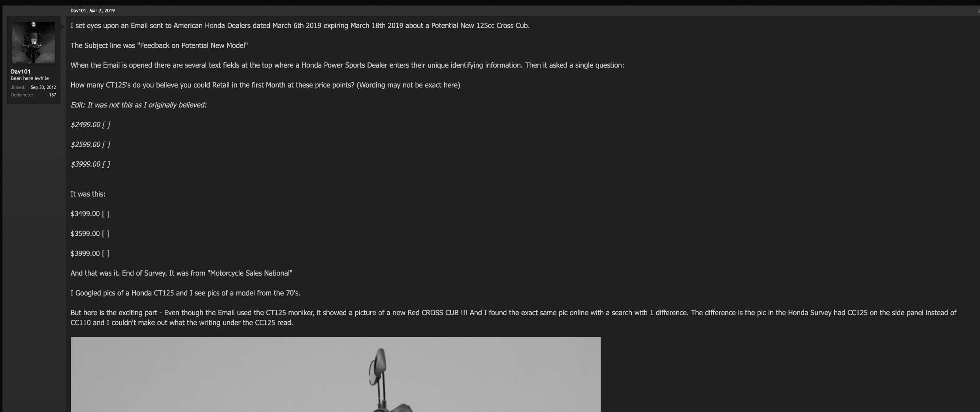Click the "I Googled pics of a Honda CT125" sentence

pos(185,293)
